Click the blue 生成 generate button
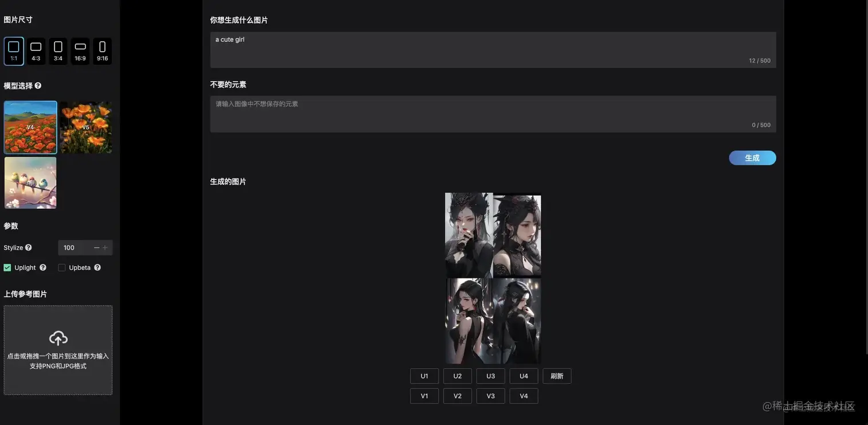868x425 pixels. pyautogui.click(x=753, y=158)
